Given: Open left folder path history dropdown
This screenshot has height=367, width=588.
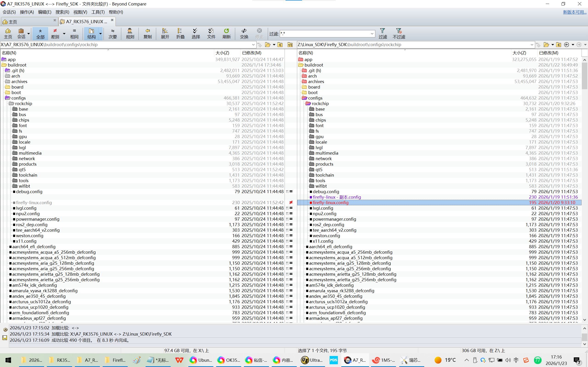Looking at the screenshot, I should tap(253, 45).
